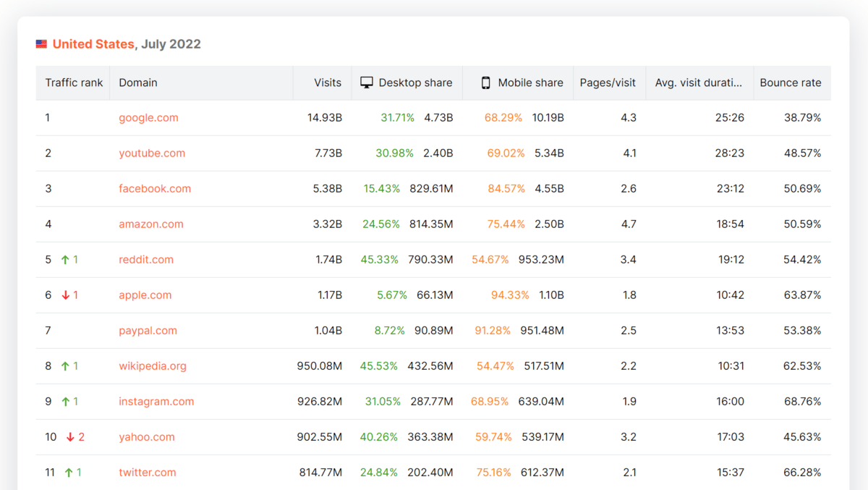
Task: Click green up arrow beside reddit.com rank
Action: 65,259
